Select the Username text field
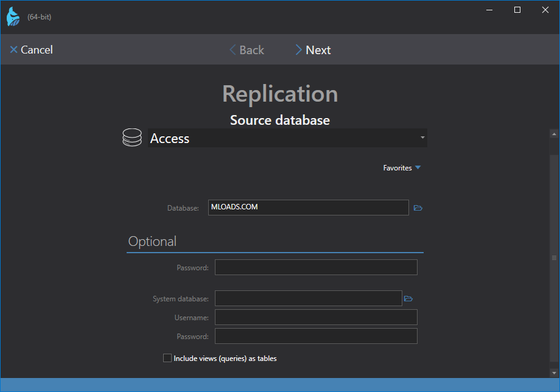Image resolution: width=560 pixels, height=392 pixels. [316, 317]
